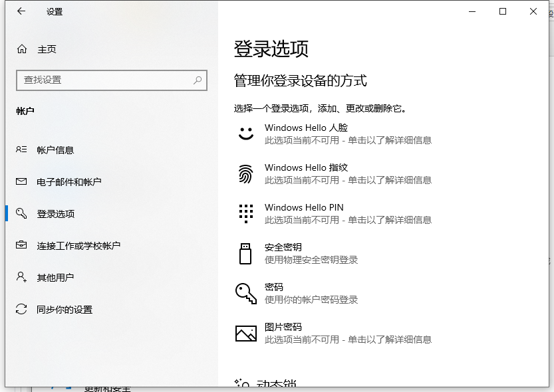Click the 查找设置 search box

(x=111, y=80)
